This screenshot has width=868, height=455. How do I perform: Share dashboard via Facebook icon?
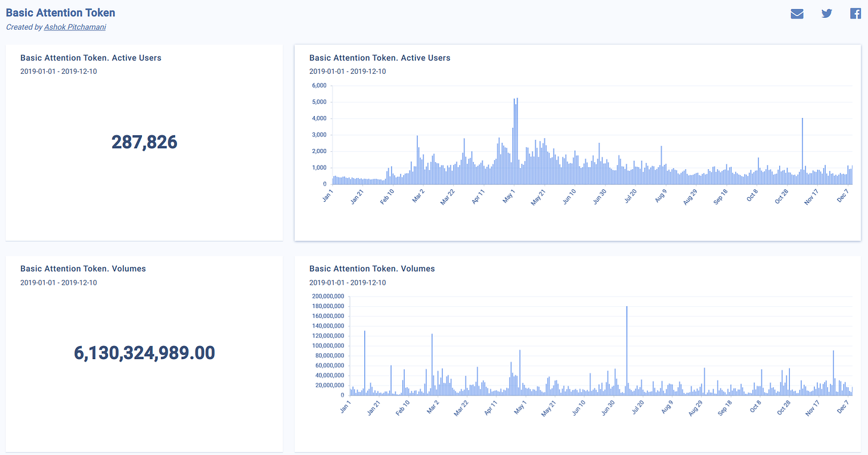[855, 14]
